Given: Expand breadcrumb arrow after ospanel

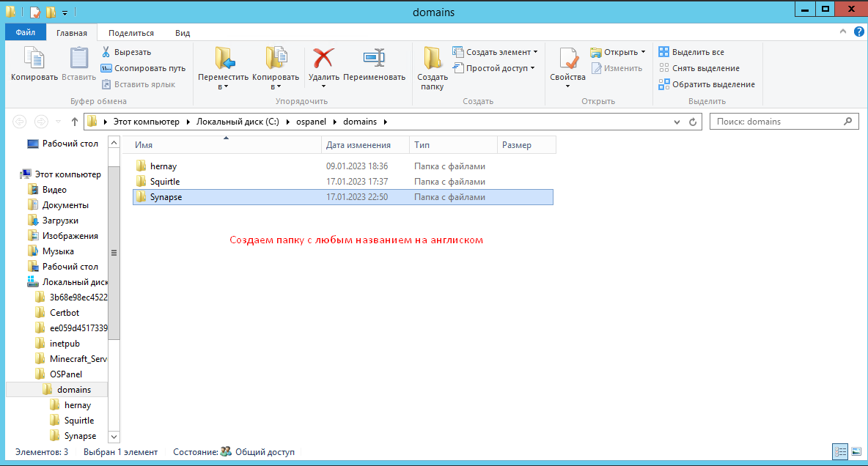Looking at the screenshot, I should 334,122.
